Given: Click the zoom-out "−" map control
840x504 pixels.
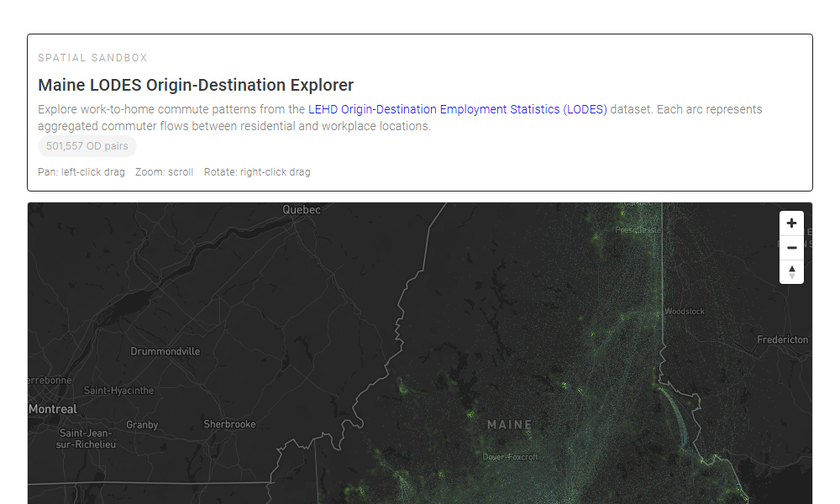Looking at the screenshot, I should (x=791, y=247).
